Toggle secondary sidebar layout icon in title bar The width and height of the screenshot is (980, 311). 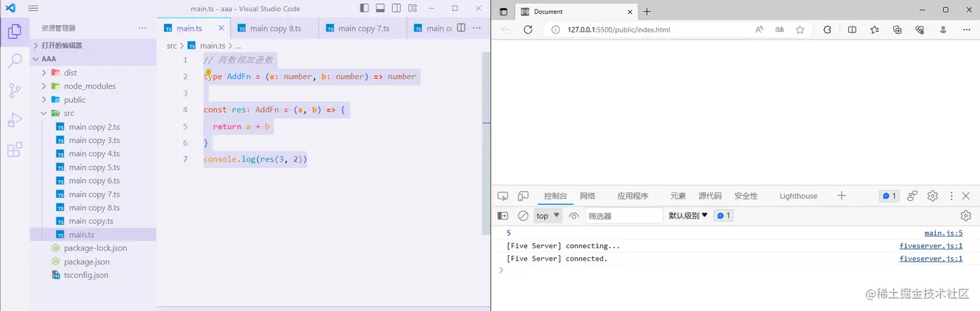[397, 8]
